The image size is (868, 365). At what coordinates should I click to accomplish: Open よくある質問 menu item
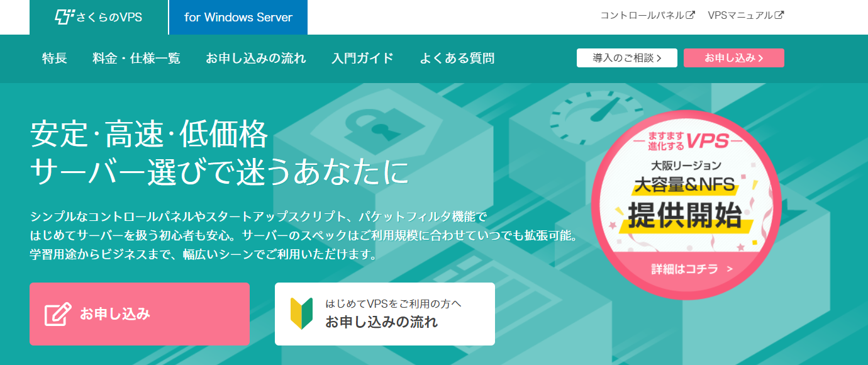pos(457,59)
